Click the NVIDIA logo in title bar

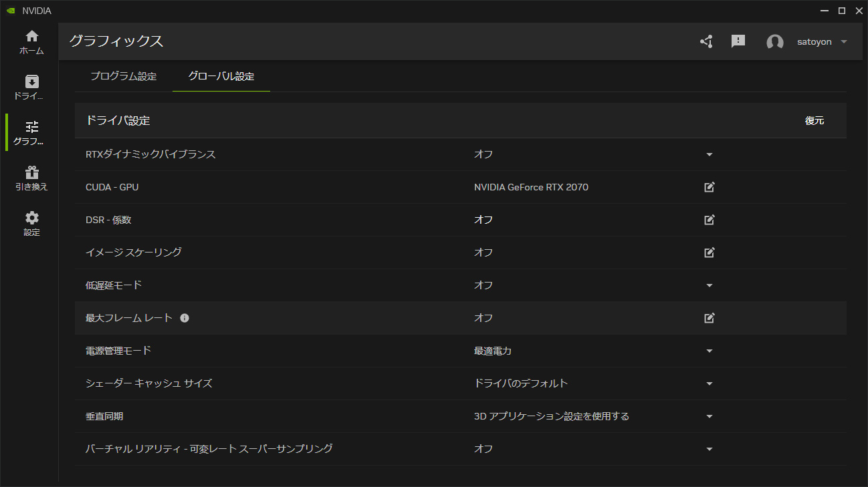pyautogui.click(x=10, y=11)
